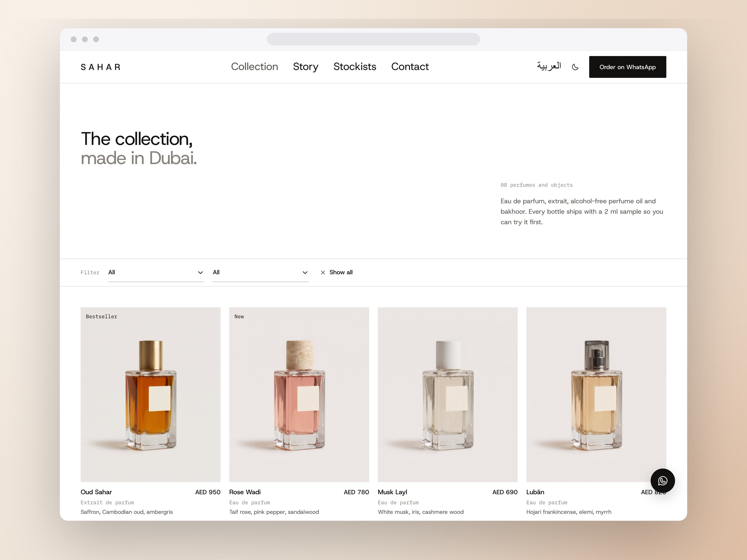Image resolution: width=747 pixels, height=560 pixels.
Task: Click the SAHAR logo
Action: point(101,67)
